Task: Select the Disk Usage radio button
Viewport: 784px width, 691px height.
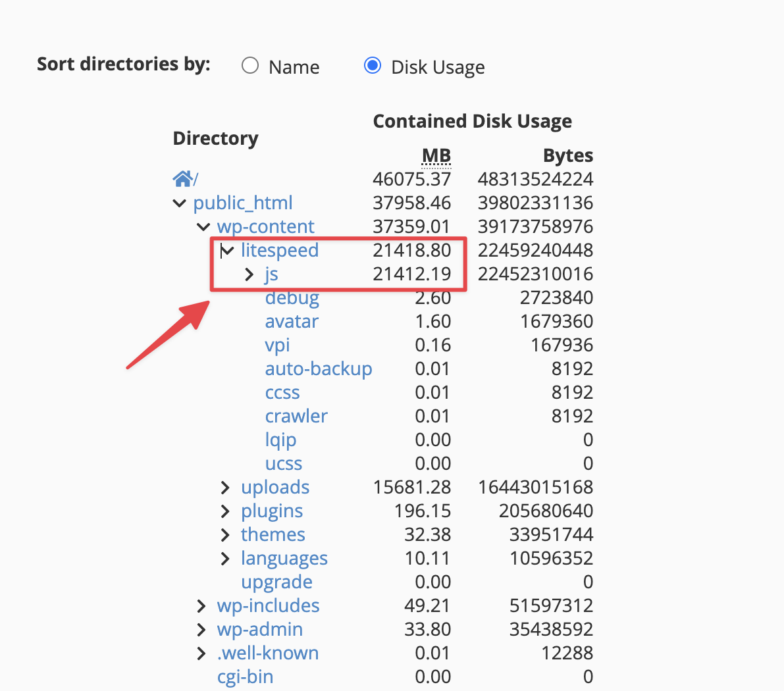Action: click(x=373, y=66)
